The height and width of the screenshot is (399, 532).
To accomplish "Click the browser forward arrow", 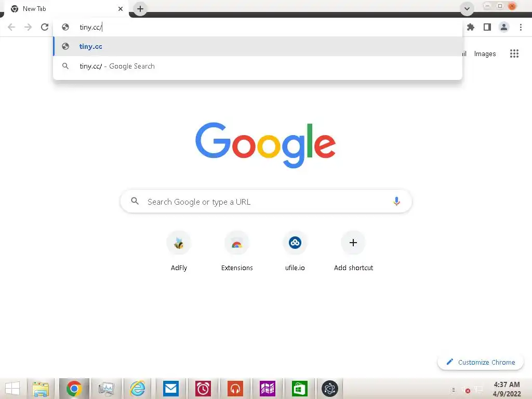I will tap(28, 27).
